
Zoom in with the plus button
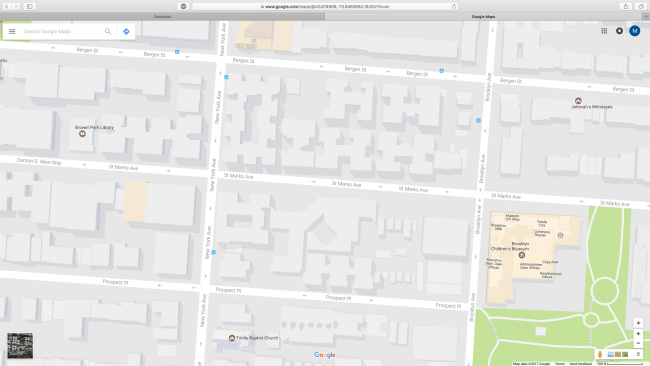(638, 334)
